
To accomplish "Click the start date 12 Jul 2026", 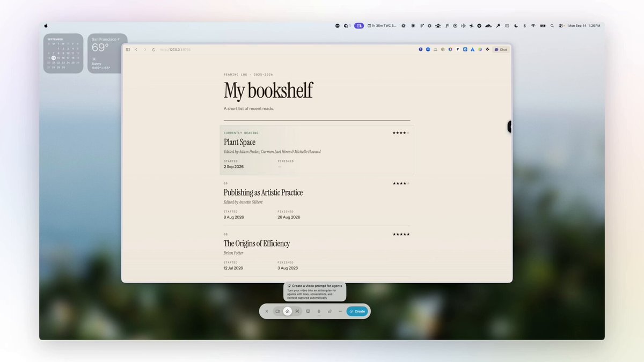I will [x=233, y=268].
